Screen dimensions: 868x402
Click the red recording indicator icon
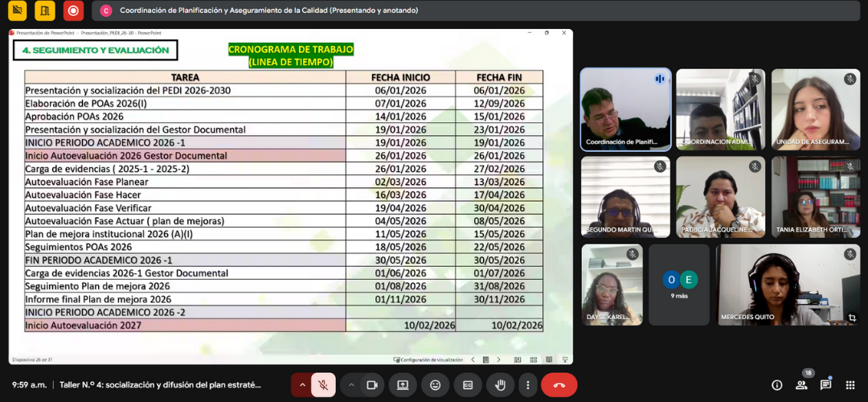[x=73, y=10]
